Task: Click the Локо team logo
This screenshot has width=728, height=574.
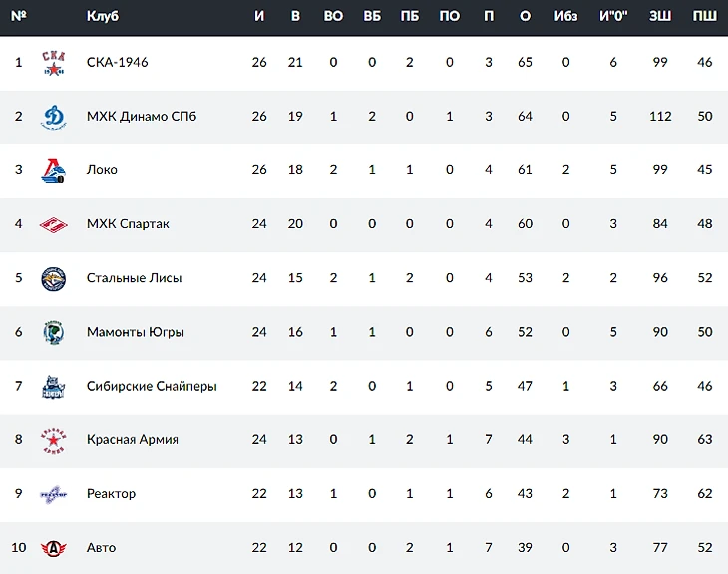Action: pyautogui.click(x=53, y=170)
